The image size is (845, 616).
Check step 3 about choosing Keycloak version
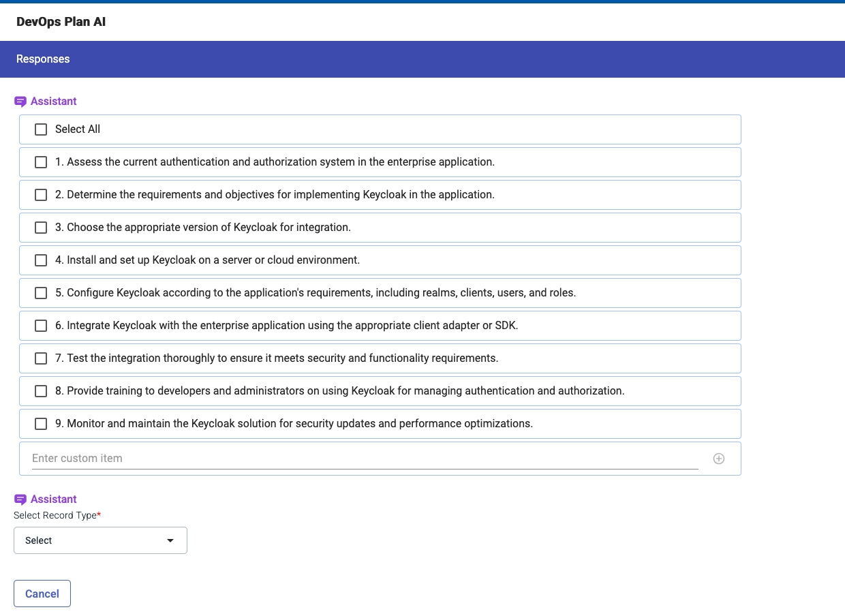coord(40,227)
